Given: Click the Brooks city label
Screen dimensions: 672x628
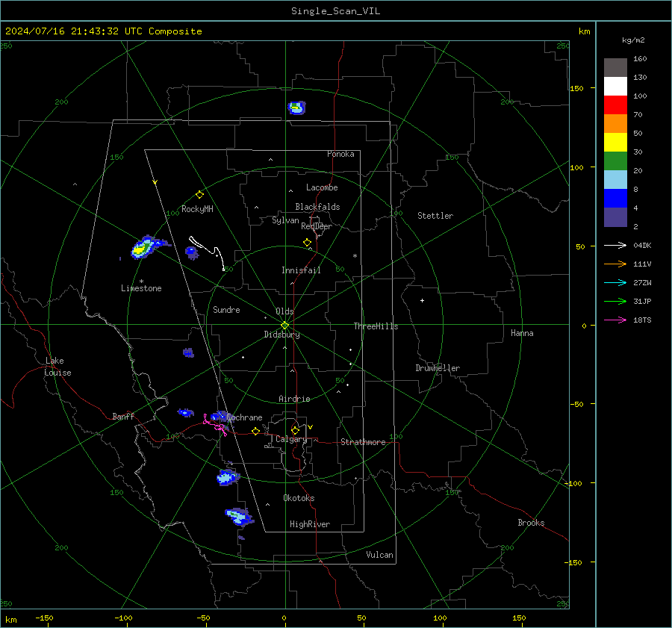Looking at the screenshot, I should pyautogui.click(x=531, y=523).
